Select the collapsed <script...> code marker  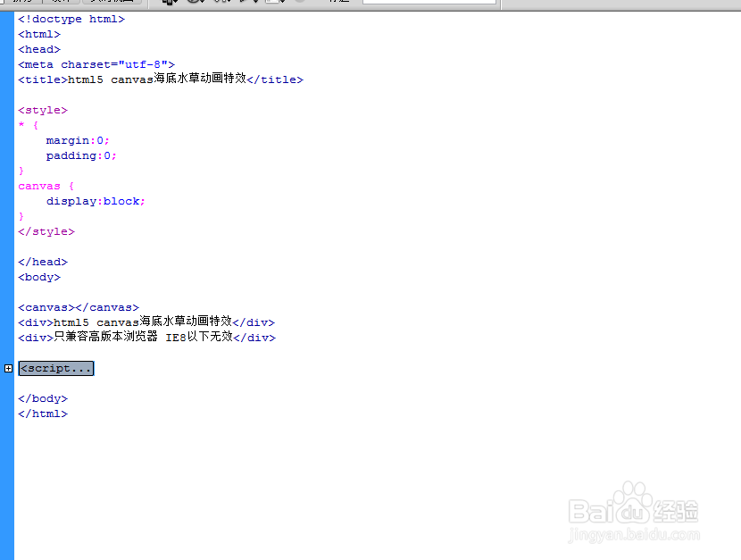pos(56,368)
